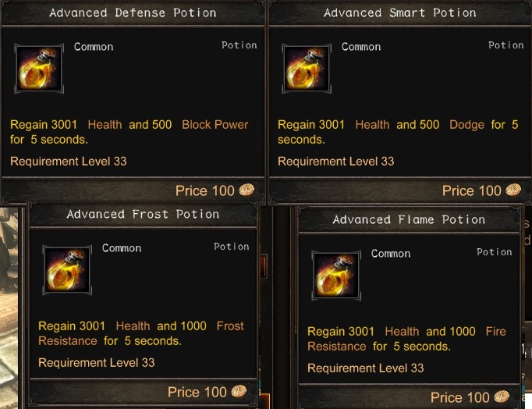Click the gold coin in Smart Potion tooltip

[x=512, y=190]
